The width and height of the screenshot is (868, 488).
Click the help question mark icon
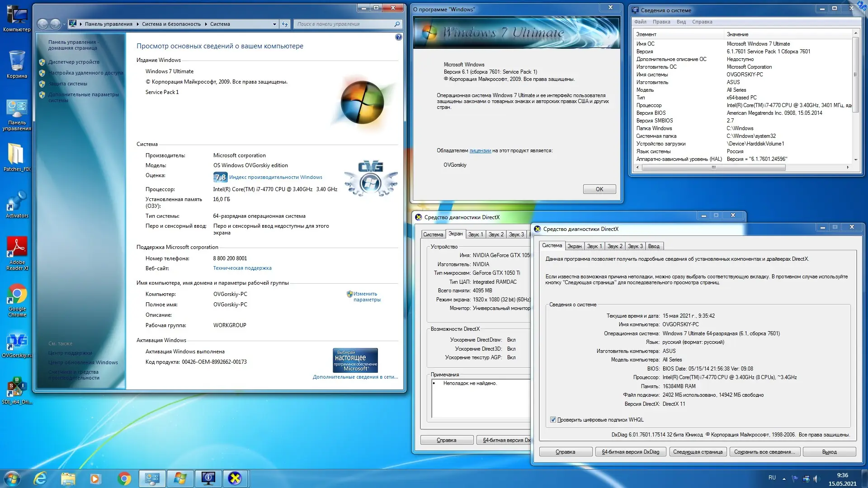pyautogui.click(x=398, y=37)
